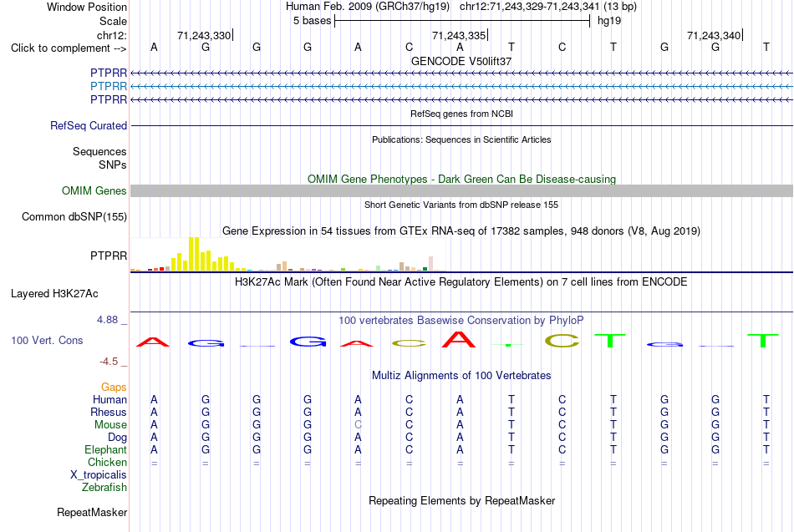Click the tallest red A in PhyloP logo
794x532 pixels.
point(459,339)
